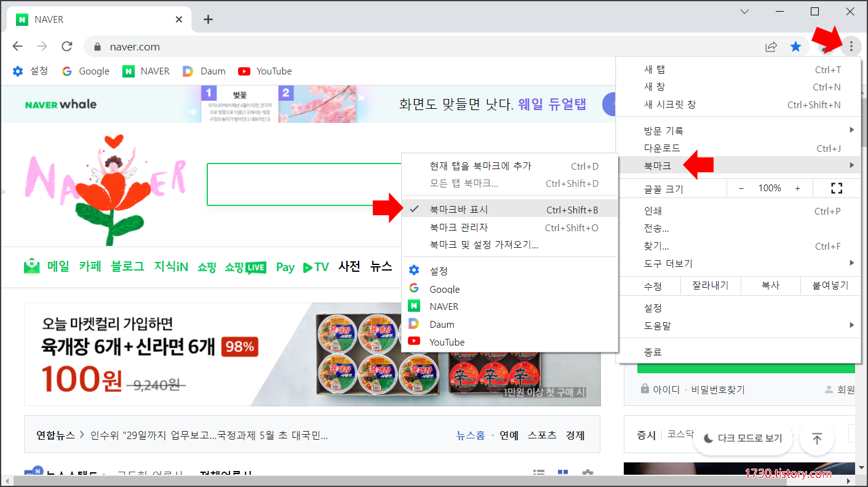Screen dimensions: 868x487
Task: Open NAVER bookmark on bookmarks bar
Action: pyautogui.click(x=146, y=71)
